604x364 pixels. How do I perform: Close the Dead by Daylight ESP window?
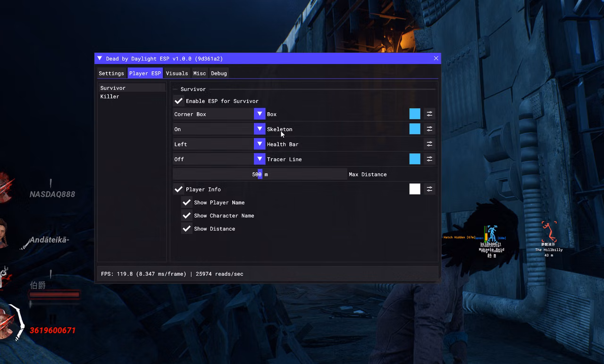[436, 58]
